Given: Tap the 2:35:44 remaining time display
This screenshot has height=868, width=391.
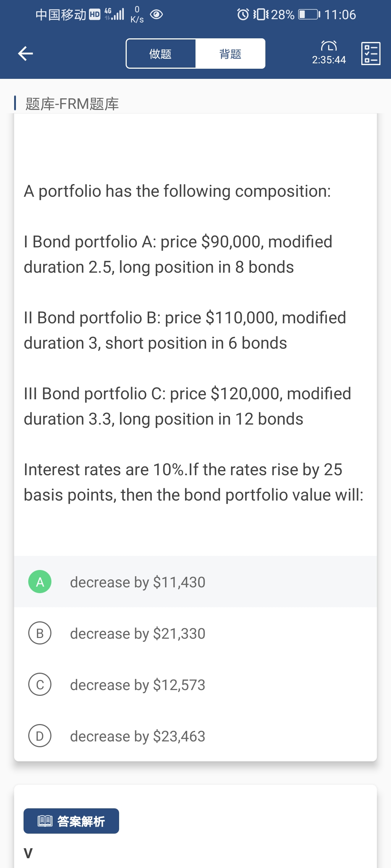Looking at the screenshot, I should tap(329, 60).
